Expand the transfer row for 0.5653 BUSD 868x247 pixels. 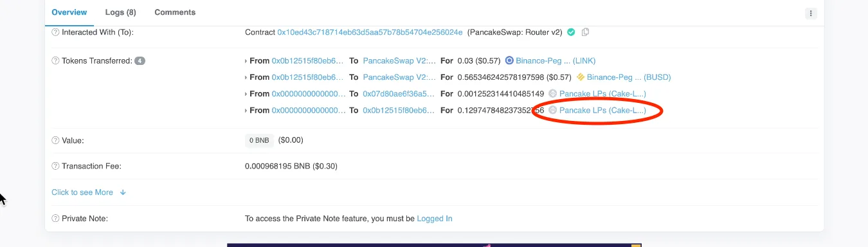point(246,78)
